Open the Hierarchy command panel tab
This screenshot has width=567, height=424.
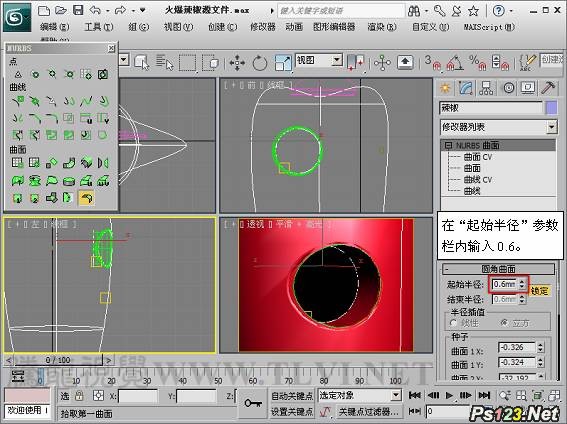(x=486, y=88)
